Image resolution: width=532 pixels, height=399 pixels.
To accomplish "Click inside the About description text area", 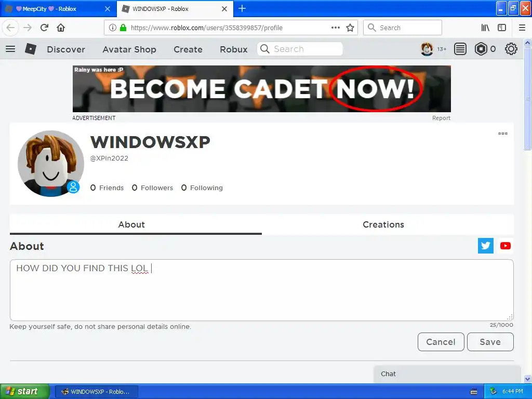I will coord(262,290).
